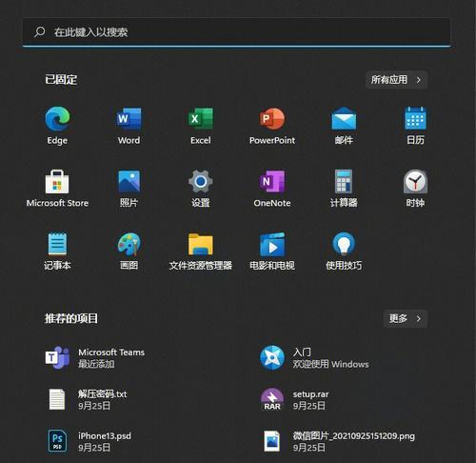Open the setup.rar archive

[294, 399]
